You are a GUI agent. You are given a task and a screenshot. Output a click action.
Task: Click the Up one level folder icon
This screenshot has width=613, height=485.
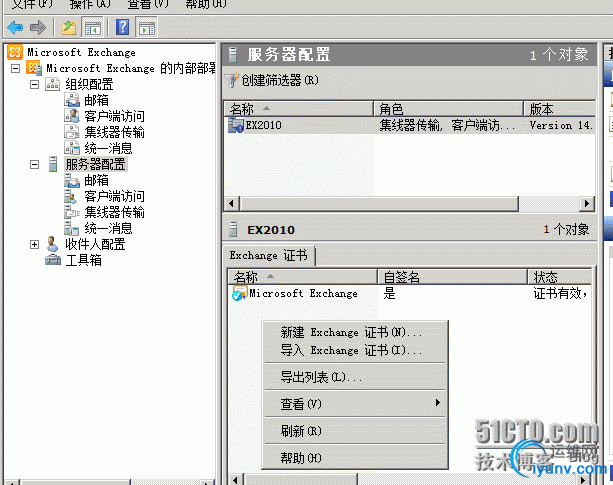click(69, 27)
